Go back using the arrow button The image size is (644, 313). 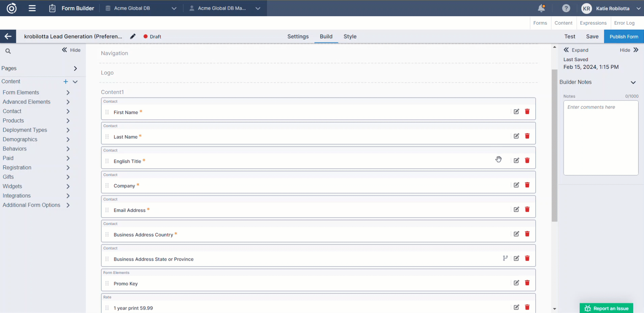click(8, 36)
